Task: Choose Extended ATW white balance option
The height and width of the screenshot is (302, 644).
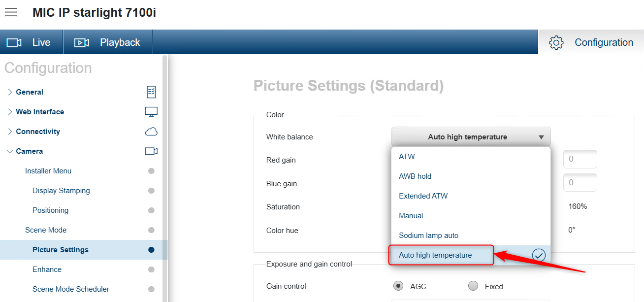Action: [423, 196]
